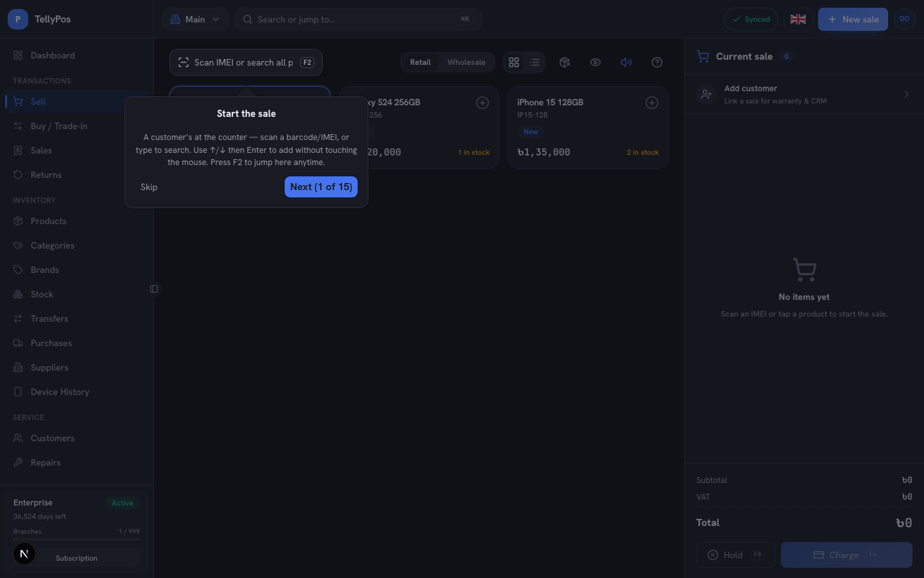924x578 pixels.
Task: Click the Synced status badge
Action: click(x=751, y=19)
